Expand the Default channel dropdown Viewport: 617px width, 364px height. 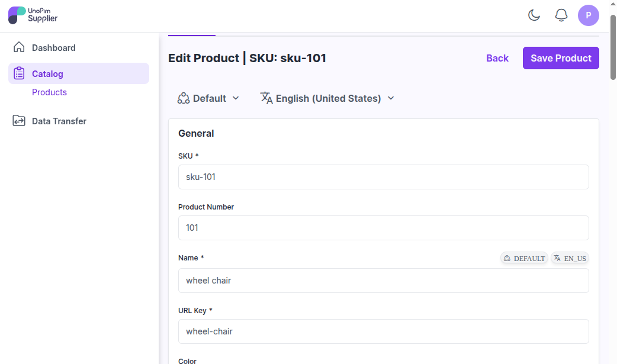[208, 98]
